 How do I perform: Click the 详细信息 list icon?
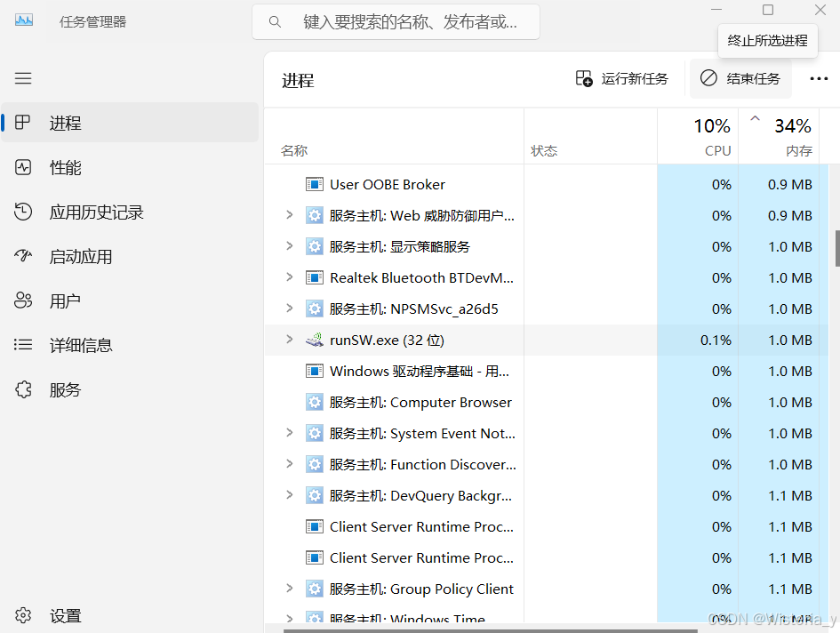[23, 345]
